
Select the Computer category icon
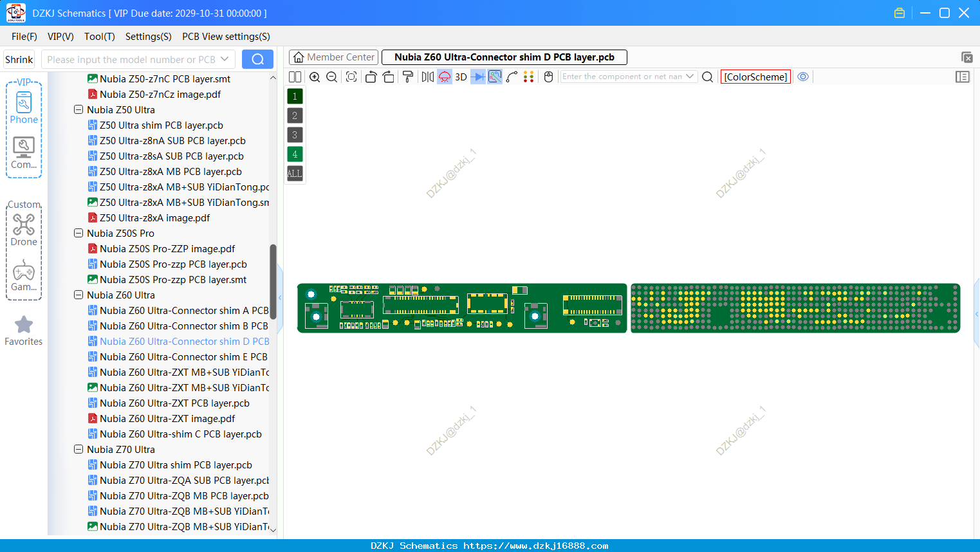tap(24, 153)
